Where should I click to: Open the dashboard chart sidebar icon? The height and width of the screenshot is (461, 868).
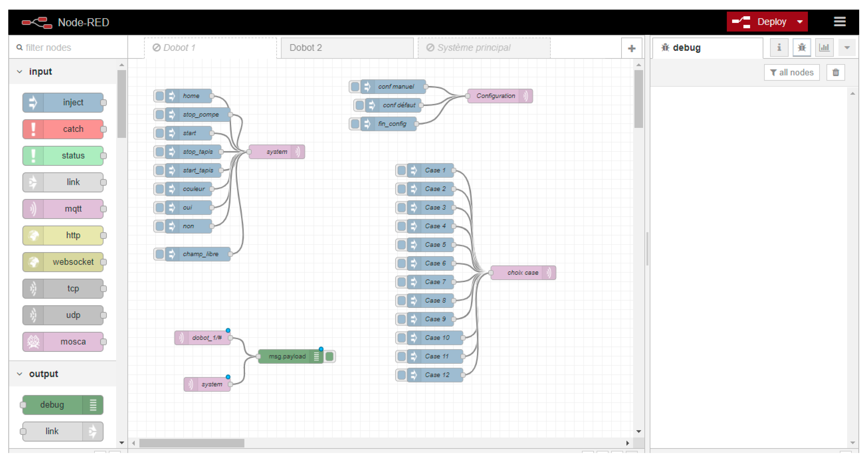(x=824, y=48)
